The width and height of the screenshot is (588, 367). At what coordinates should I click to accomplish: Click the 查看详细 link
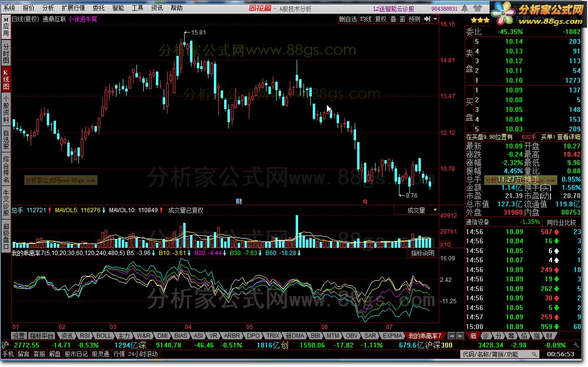tap(569, 137)
